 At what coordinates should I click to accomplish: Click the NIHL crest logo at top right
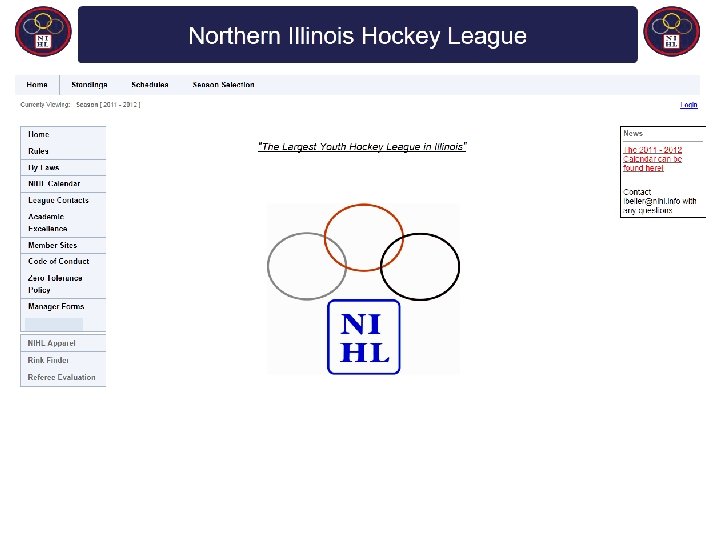click(671, 31)
